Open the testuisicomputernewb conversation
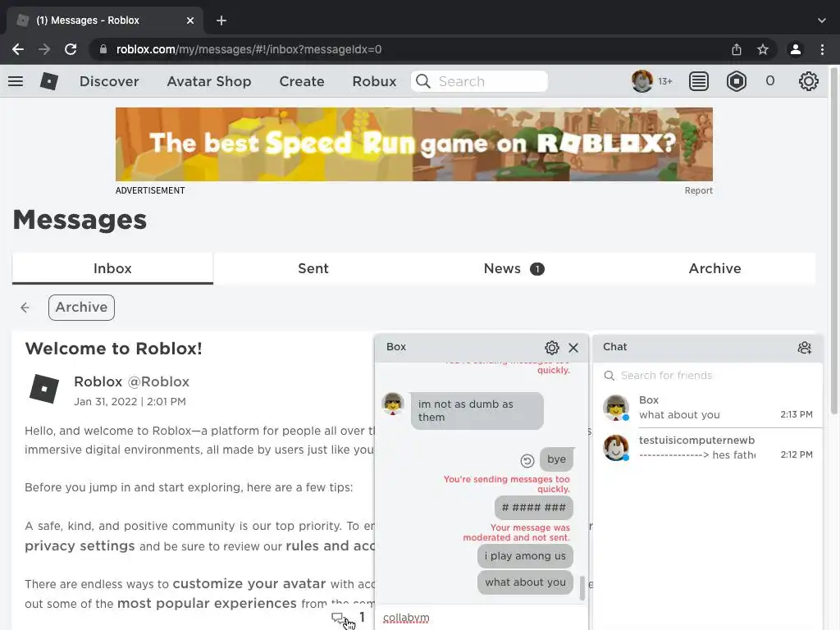Viewport: 840px width, 630px height. point(708,448)
